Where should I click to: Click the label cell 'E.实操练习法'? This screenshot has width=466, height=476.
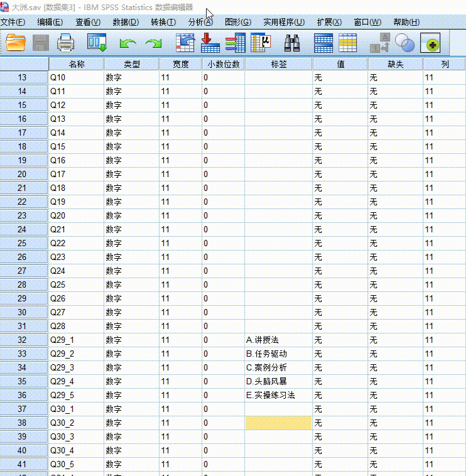point(279,395)
